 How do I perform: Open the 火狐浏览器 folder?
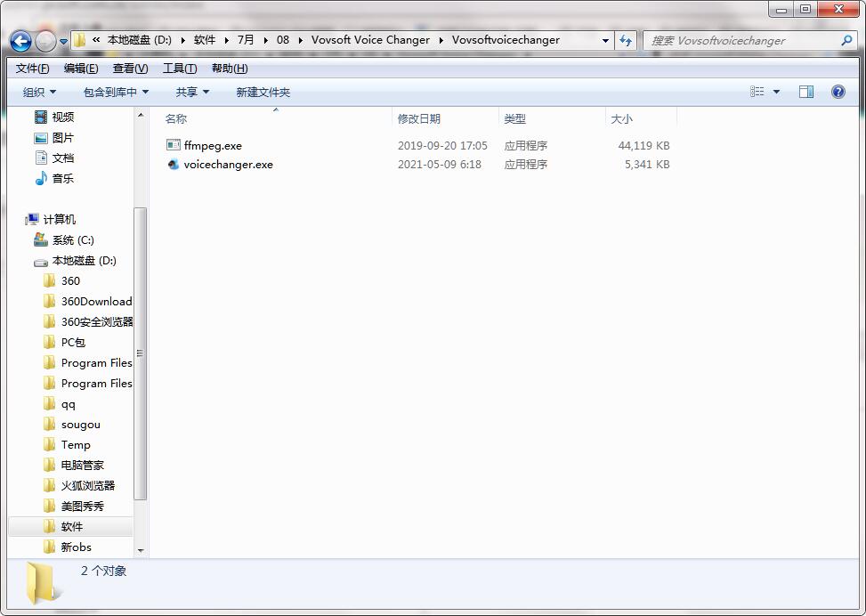(x=79, y=486)
